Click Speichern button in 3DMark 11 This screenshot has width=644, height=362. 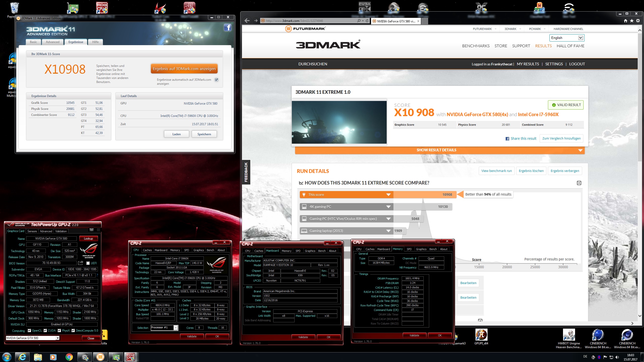point(204,134)
